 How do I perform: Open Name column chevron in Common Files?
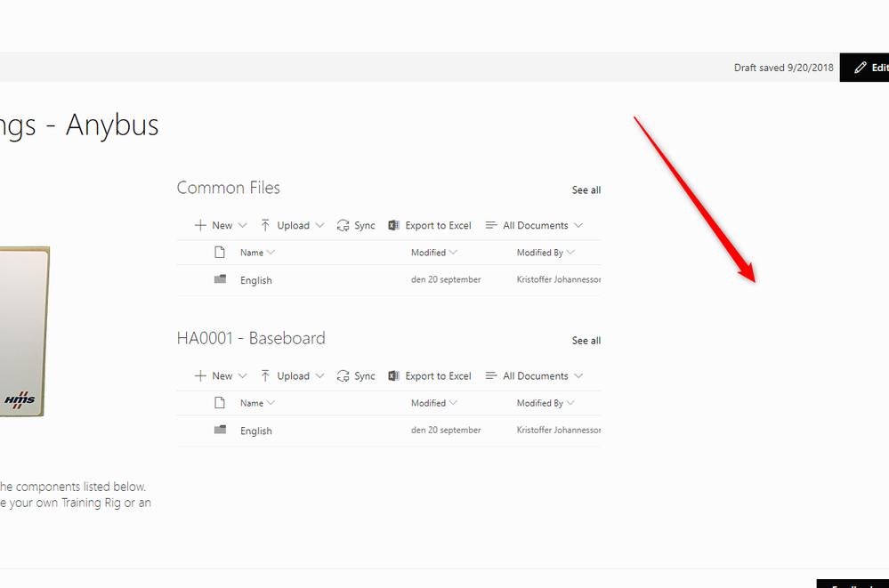[271, 253]
